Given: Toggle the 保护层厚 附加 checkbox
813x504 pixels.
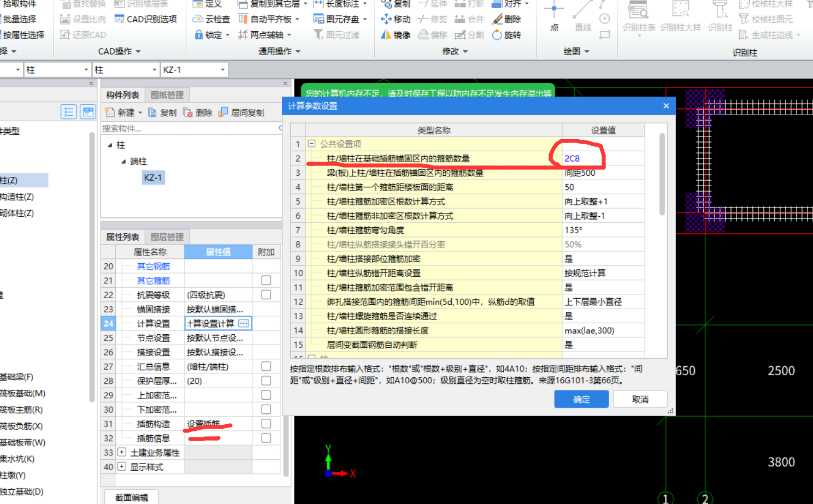Looking at the screenshot, I should click(x=266, y=381).
